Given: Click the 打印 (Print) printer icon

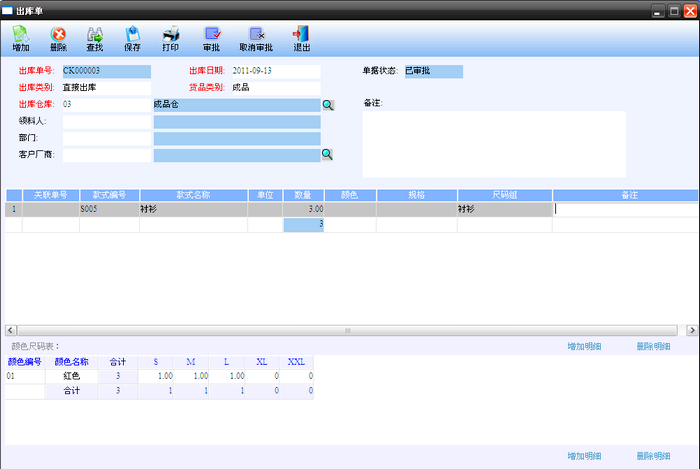Looking at the screenshot, I should coord(171,37).
